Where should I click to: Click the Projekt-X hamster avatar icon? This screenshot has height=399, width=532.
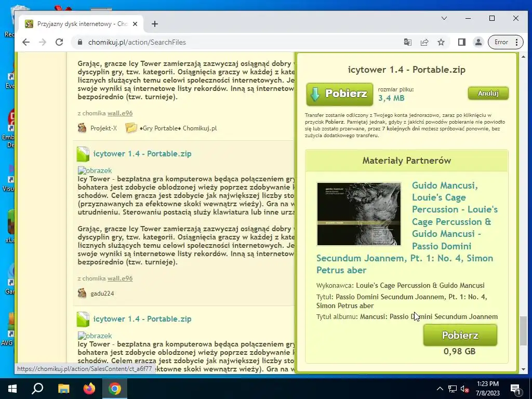[82, 128]
